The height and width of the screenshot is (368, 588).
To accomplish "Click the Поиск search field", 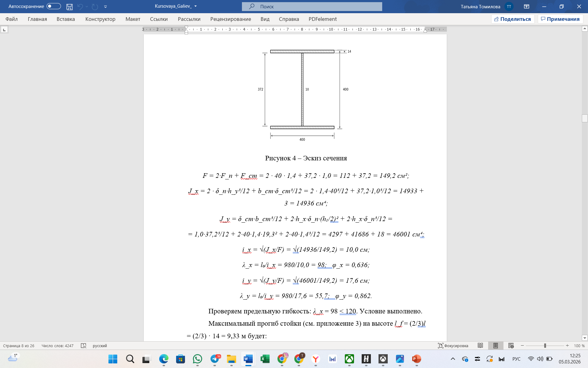I will point(312,6).
